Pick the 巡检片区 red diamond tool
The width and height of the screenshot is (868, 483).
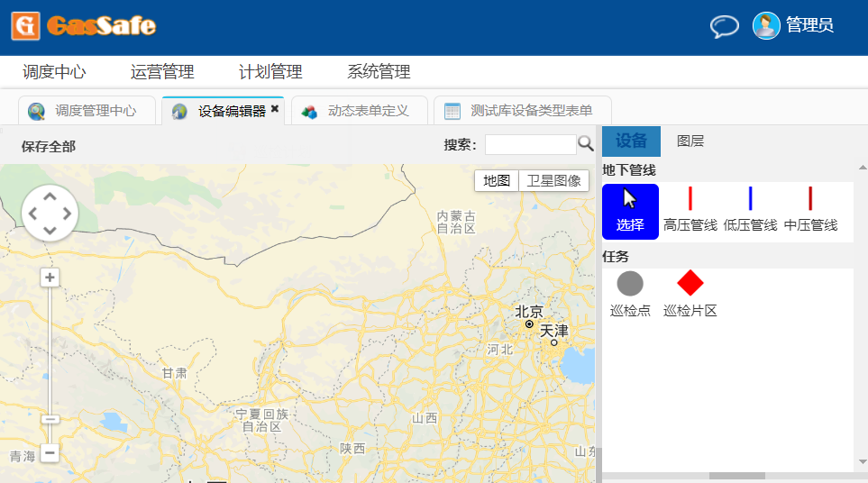point(690,295)
